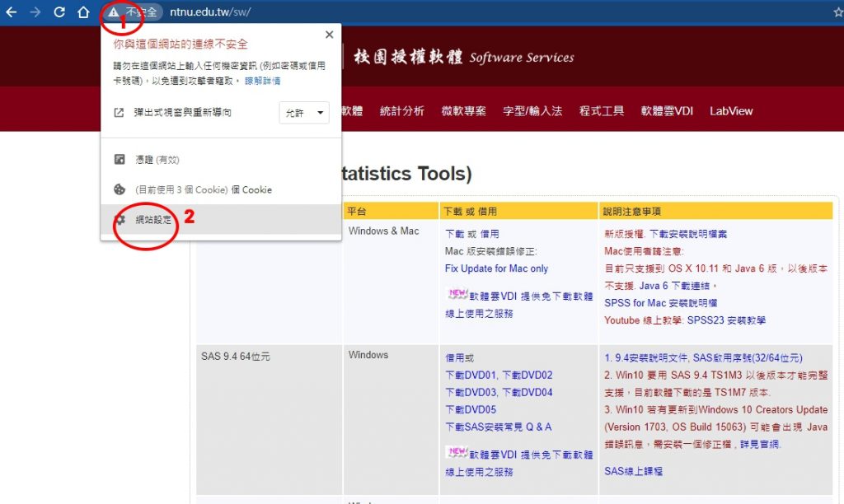Open the 軟體雲VDI navigation tab
Image resolution: width=844 pixels, height=504 pixels.
667,111
